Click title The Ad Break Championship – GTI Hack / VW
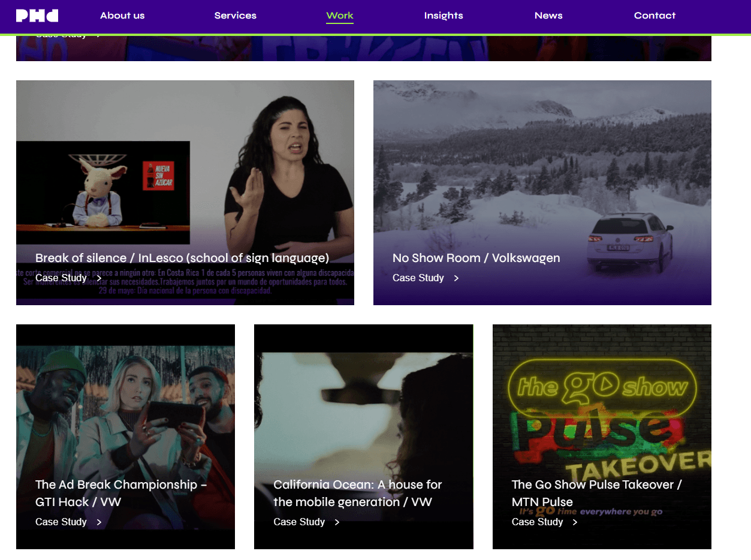Viewport: 751px width, 560px height. tap(121, 493)
